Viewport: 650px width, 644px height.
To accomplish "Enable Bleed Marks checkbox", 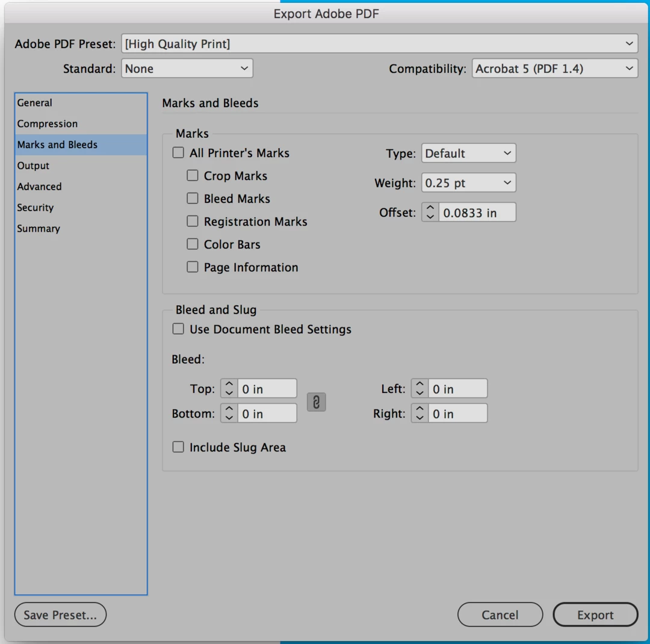I will point(193,198).
